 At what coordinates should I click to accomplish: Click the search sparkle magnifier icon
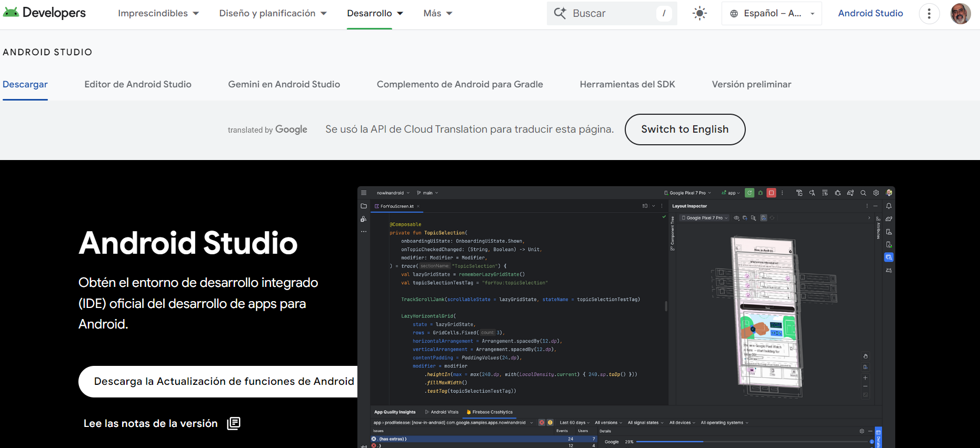(x=560, y=13)
